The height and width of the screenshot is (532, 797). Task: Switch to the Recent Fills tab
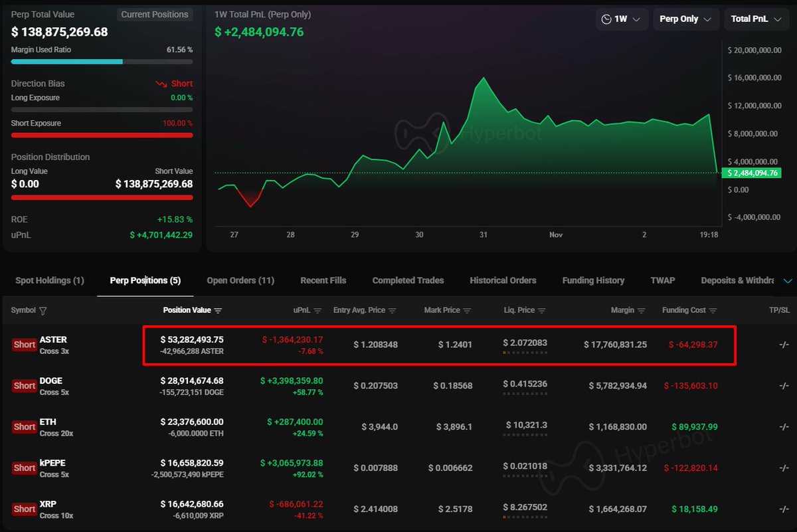[323, 281]
